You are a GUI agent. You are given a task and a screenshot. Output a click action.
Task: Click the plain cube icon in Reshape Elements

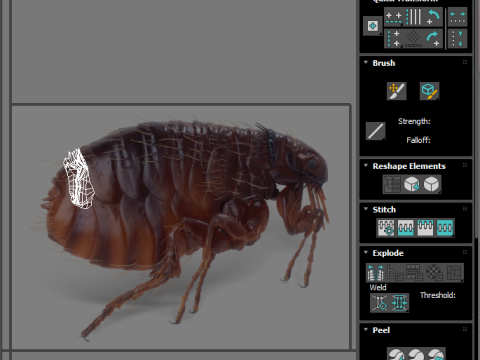coord(432,184)
